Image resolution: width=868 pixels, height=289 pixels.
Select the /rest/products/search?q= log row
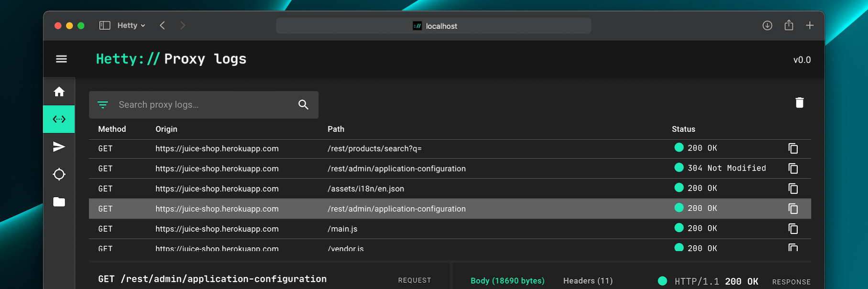[x=450, y=149]
